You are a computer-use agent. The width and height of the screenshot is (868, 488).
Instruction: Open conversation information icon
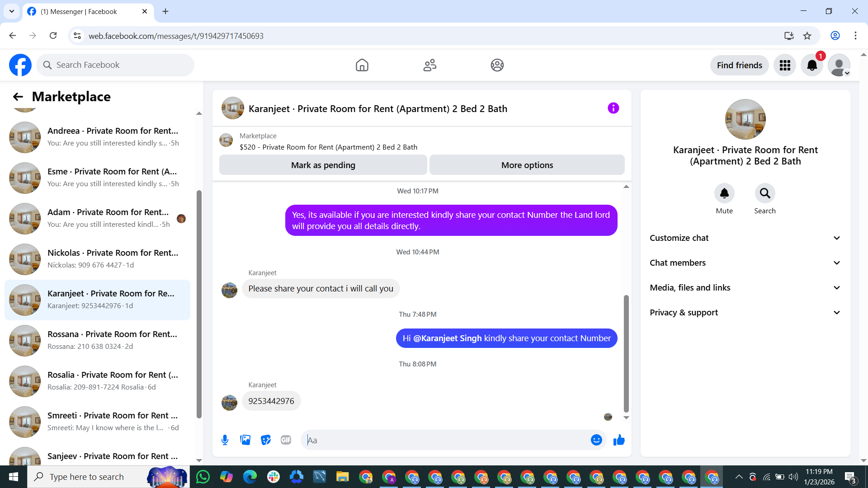pyautogui.click(x=613, y=108)
